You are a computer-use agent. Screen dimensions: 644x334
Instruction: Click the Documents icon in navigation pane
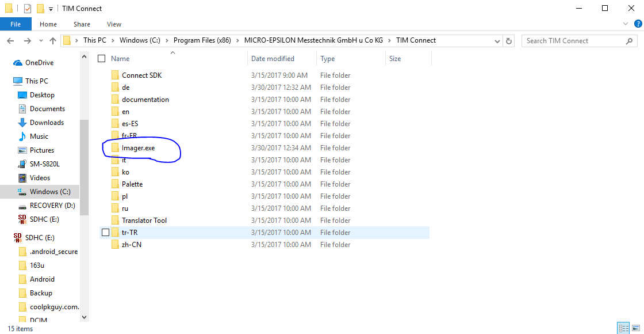click(22, 109)
